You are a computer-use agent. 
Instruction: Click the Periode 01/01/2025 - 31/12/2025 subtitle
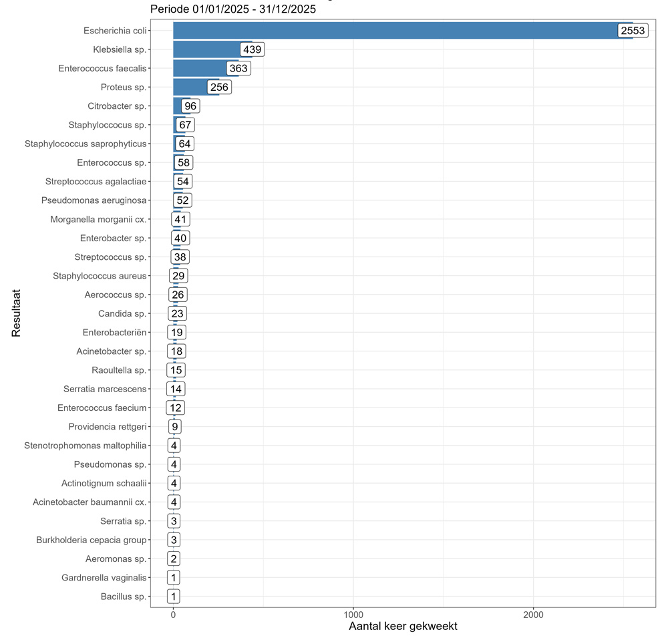(x=233, y=10)
